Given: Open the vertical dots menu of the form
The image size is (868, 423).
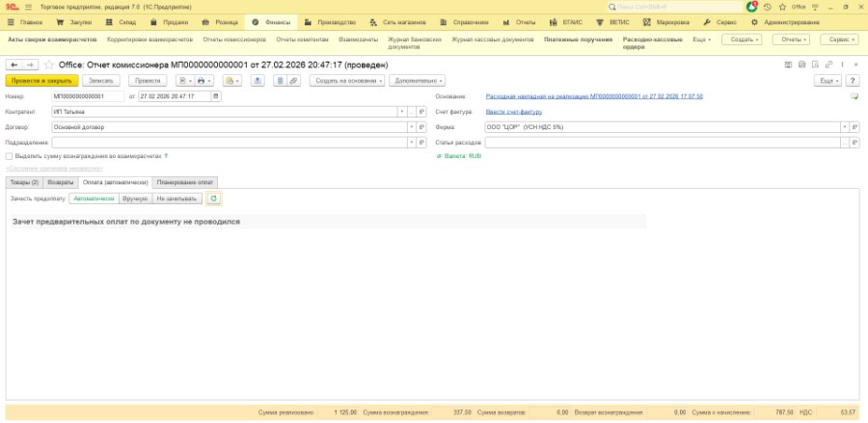Looking at the screenshot, I should (x=843, y=65).
